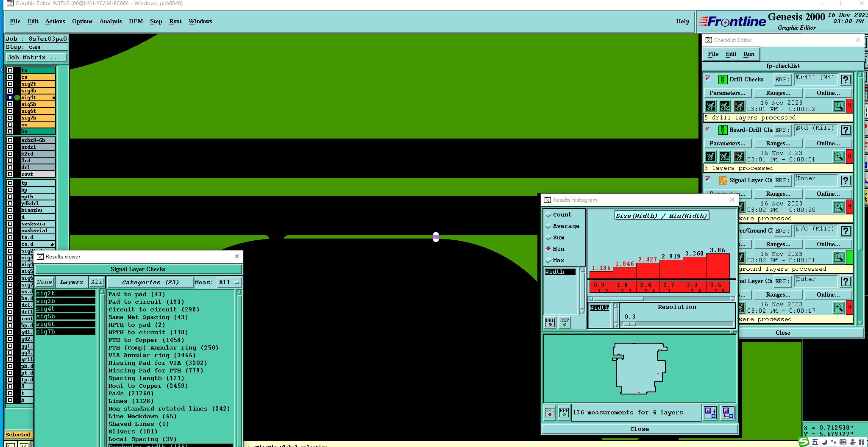868x447 pixels.
Task: Open Meas All dropdown in Results viewer
Action: click(229, 282)
